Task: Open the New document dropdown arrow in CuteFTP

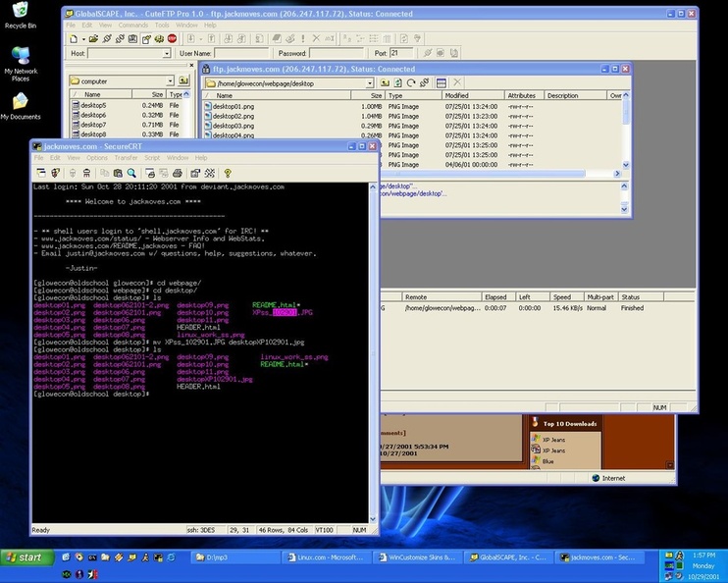Action: coord(83,39)
